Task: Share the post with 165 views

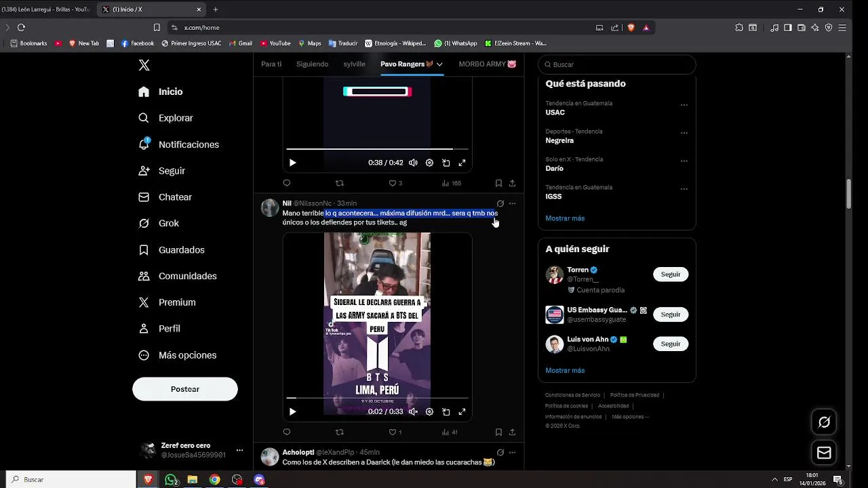Action: coord(512,183)
